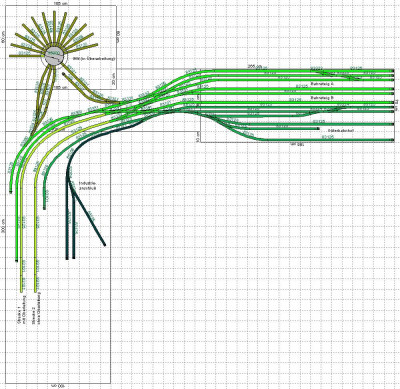The image size is (400, 389).
Task: Click the top platform track above Bahnsteig A
Action: tap(300, 80)
